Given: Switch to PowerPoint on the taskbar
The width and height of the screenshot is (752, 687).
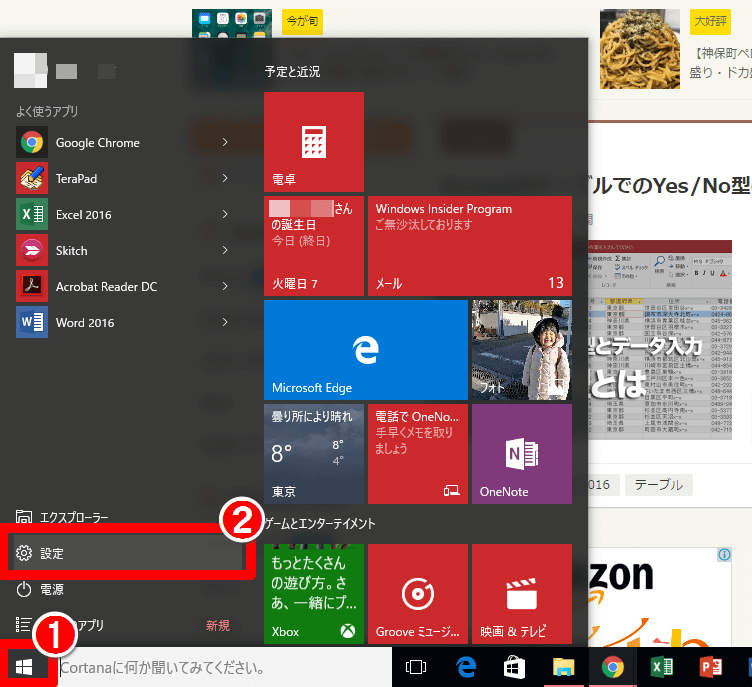Looking at the screenshot, I should (x=711, y=667).
